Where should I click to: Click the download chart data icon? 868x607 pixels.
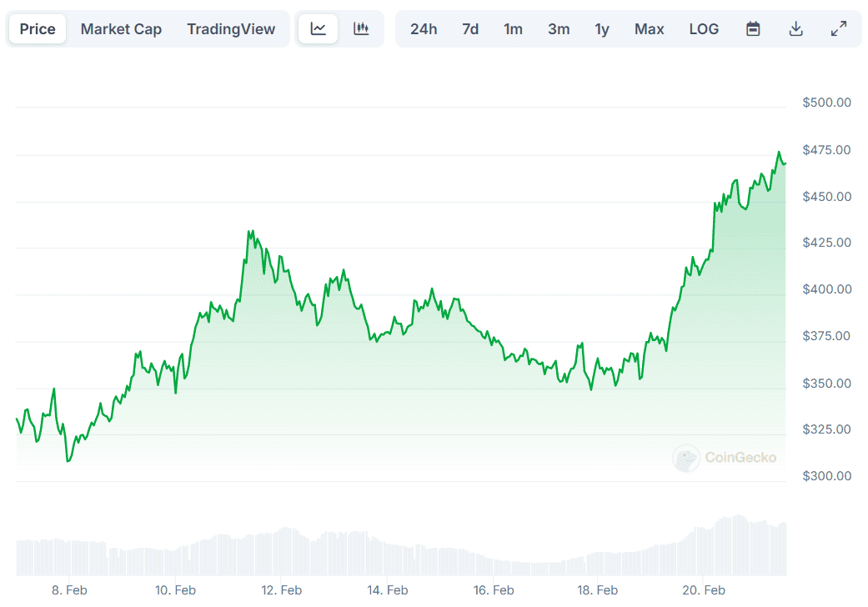click(796, 29)
